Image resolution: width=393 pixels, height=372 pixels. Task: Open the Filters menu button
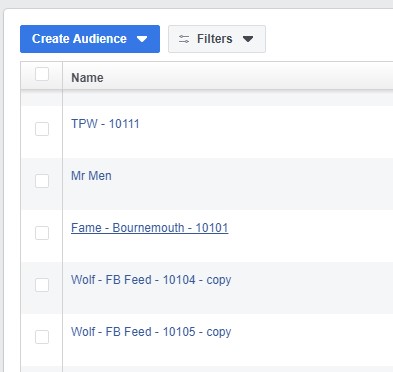click(217, 39)
